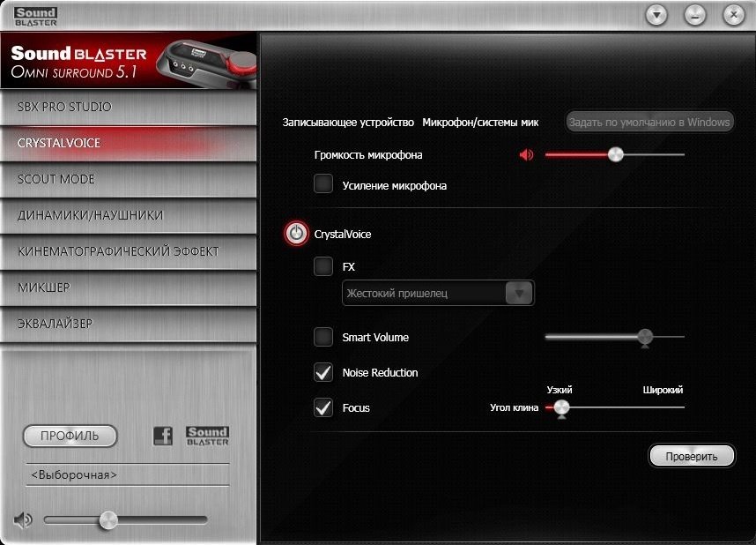Open the ЭКВАЛАЙЗЕР tab
This screenshot has width=756, height=545.
[x=129, y=324]
